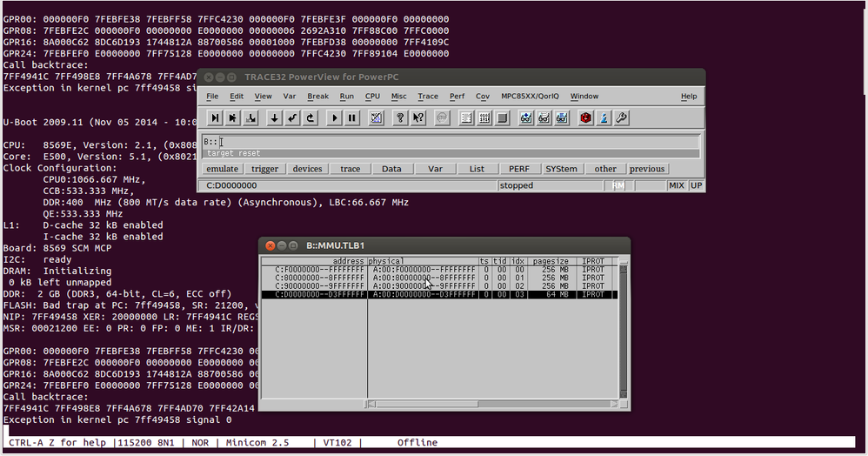This screenshot has width=868, height=456.
Task: Open the Edit menu
Action: (237, 96)
